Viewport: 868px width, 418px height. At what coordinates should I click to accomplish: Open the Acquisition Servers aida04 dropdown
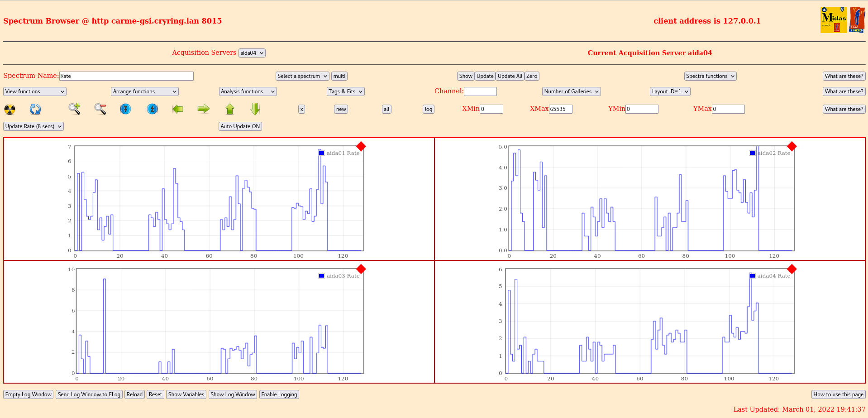coord(252,53)
